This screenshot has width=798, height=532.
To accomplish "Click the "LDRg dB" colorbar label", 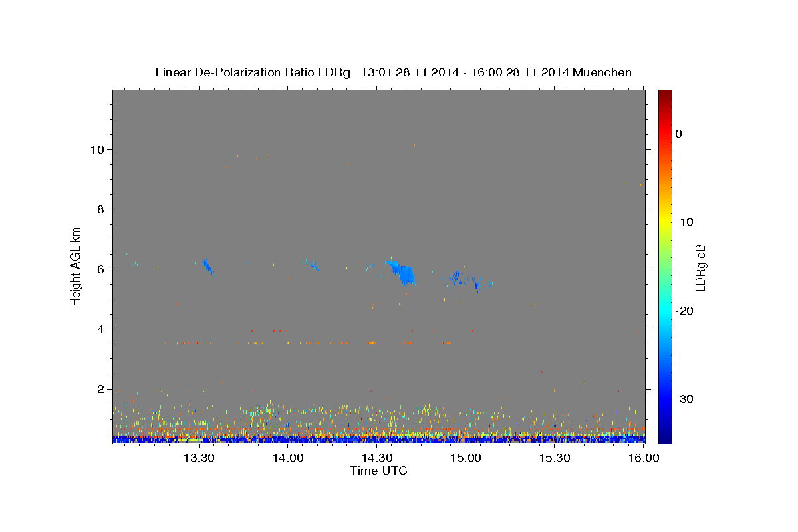I will (700, 267).
